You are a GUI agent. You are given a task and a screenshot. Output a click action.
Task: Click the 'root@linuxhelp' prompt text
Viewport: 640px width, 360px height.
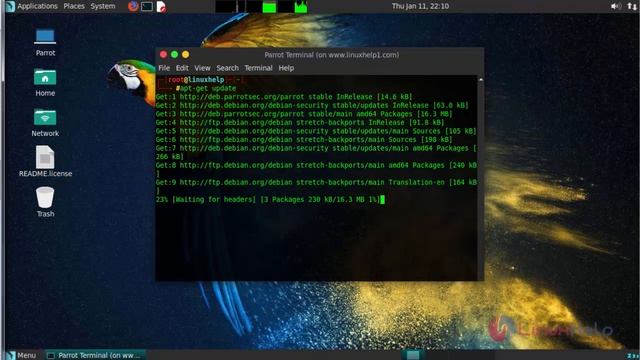pyautogui.click(x=196, y=80)
